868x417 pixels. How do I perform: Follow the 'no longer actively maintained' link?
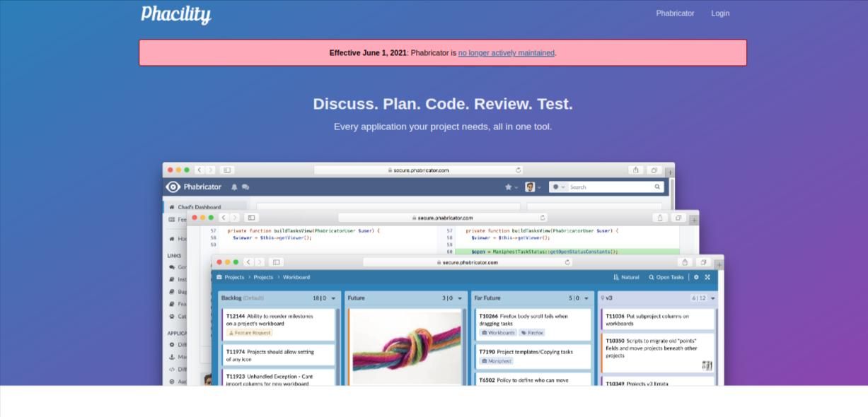pos(507,53)
